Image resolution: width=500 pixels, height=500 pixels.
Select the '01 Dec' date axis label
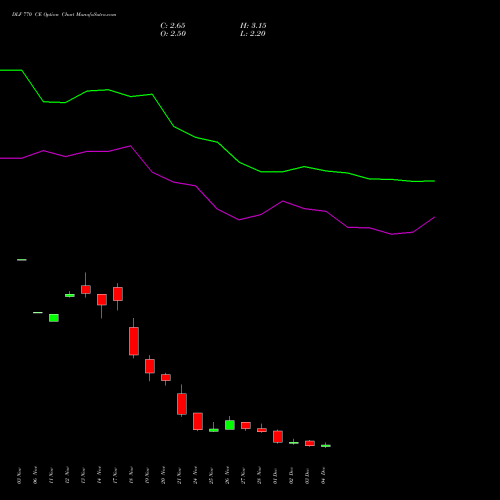click(275, 475)
